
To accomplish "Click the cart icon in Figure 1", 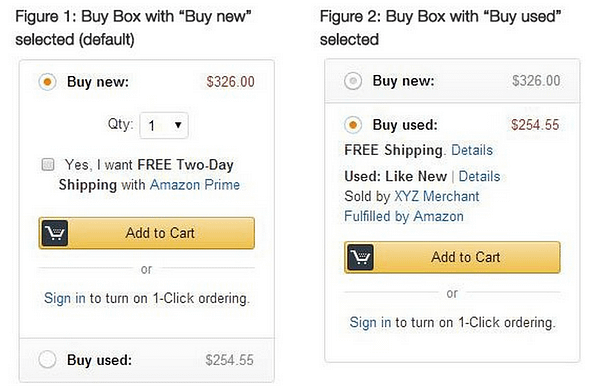I will click(55, 233).
